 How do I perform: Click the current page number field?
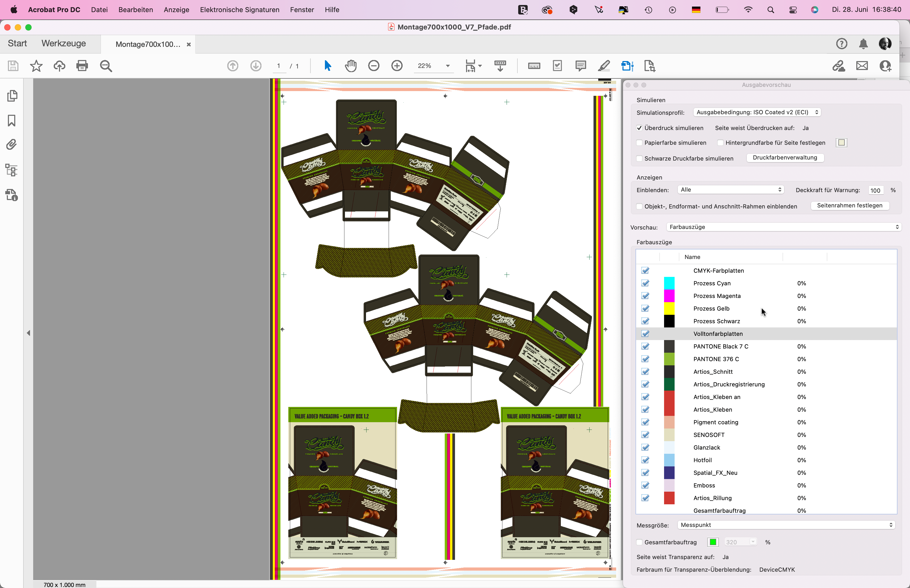pyautogui.click(x=279, y=66)
